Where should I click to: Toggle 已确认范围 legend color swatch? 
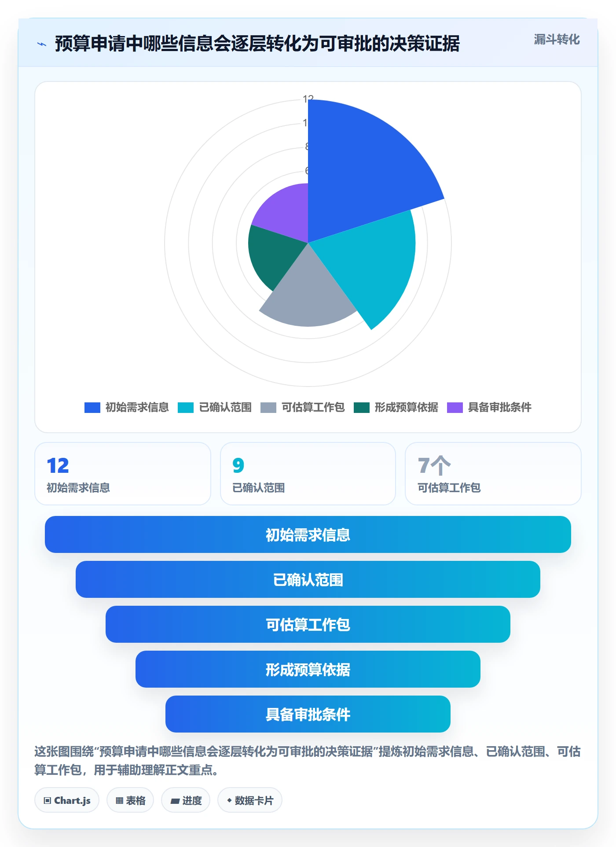tap(186, 408)
